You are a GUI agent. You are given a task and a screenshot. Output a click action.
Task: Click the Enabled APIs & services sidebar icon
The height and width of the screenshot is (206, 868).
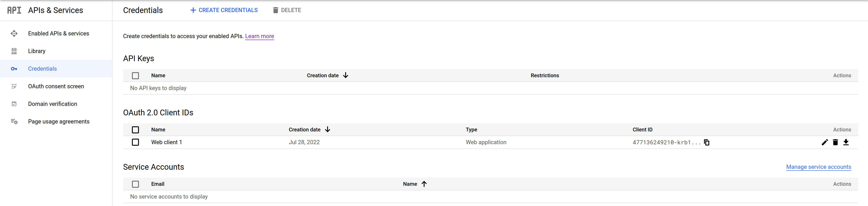coord(14,33)
